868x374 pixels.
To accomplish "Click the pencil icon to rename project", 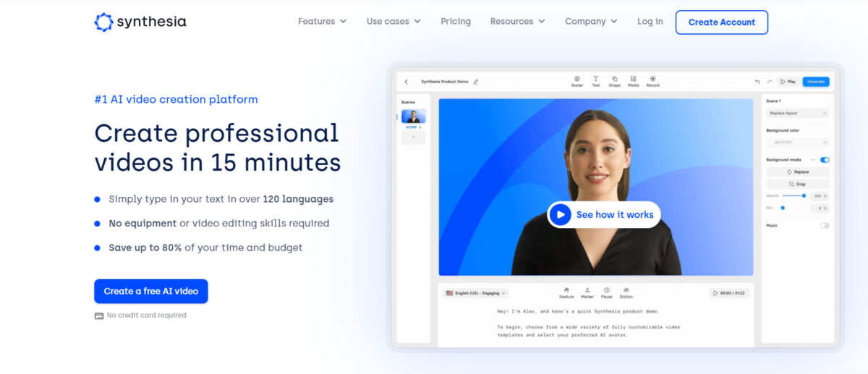I will tap(475, 82).
